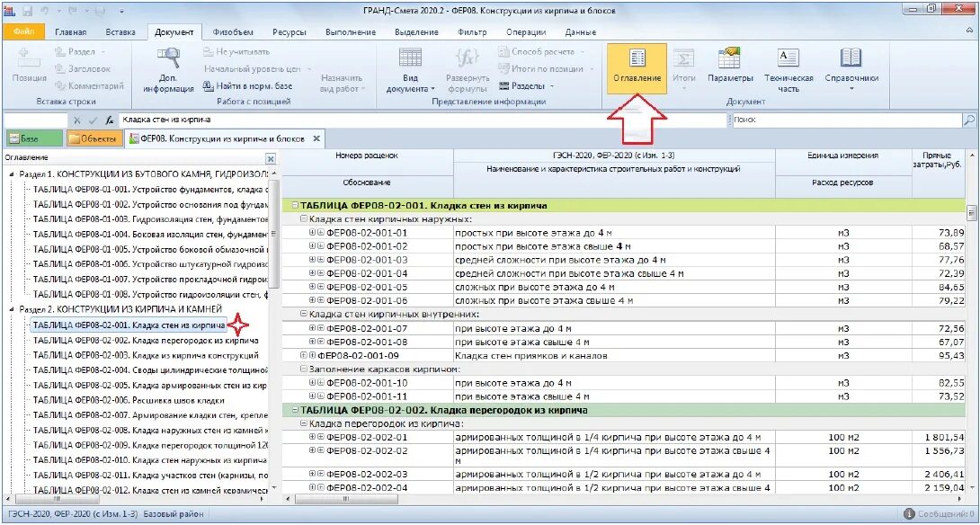The width and height of the screenshot is (980, 525).
Task: Switch to the Главная ribbon tab
Action: pos(71,32)
